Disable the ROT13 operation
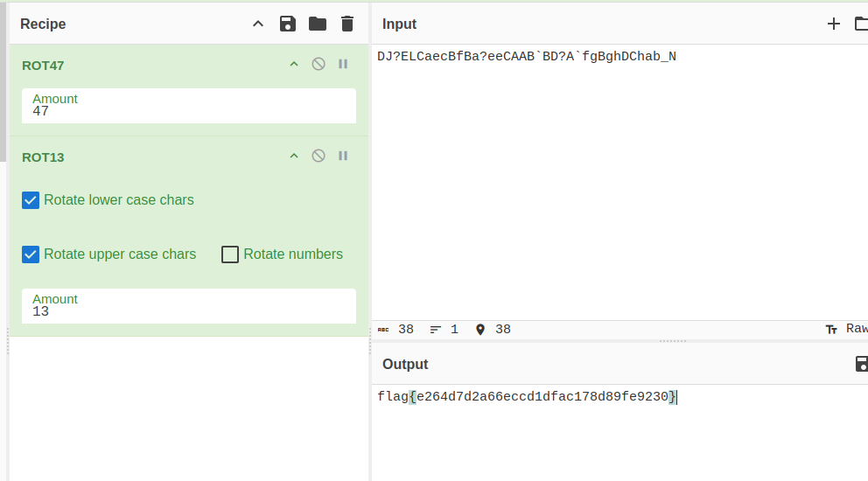 tap(318, 156)
